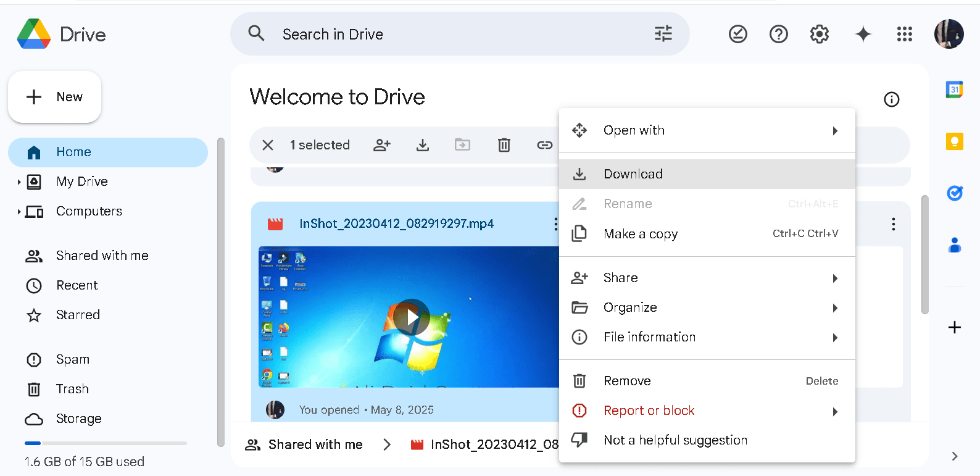The image size is (980, 476).
Task: Focus the Search in Drive field
Action: [460, 34]
